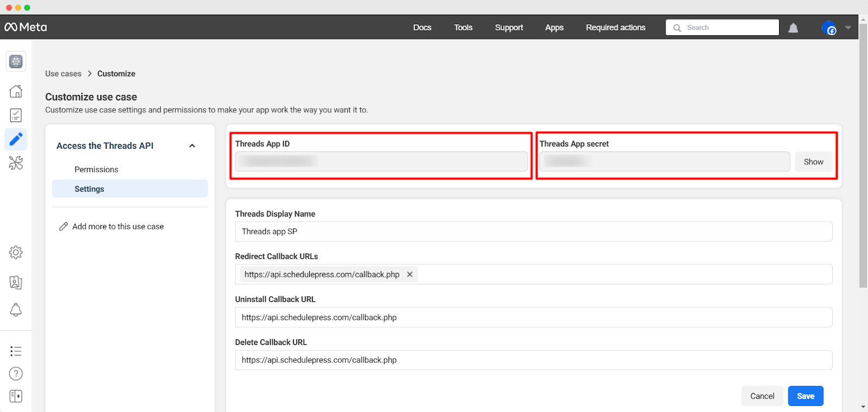The image size is (868, 412).
Task: Open notifications bell in top bar
Action: (793, 28)
